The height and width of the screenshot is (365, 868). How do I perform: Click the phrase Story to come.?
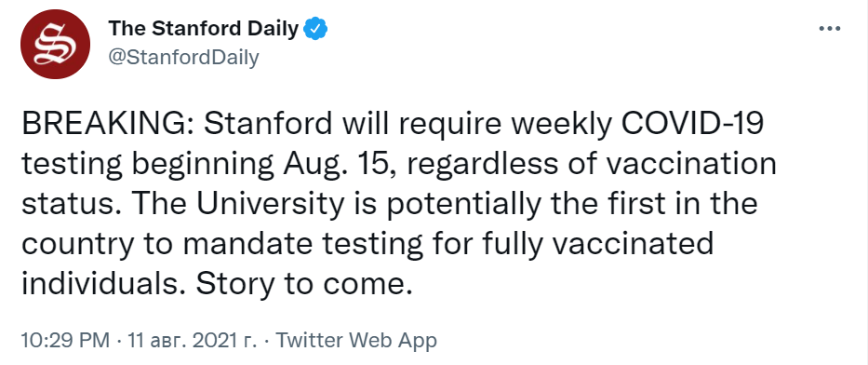point(304,285)
